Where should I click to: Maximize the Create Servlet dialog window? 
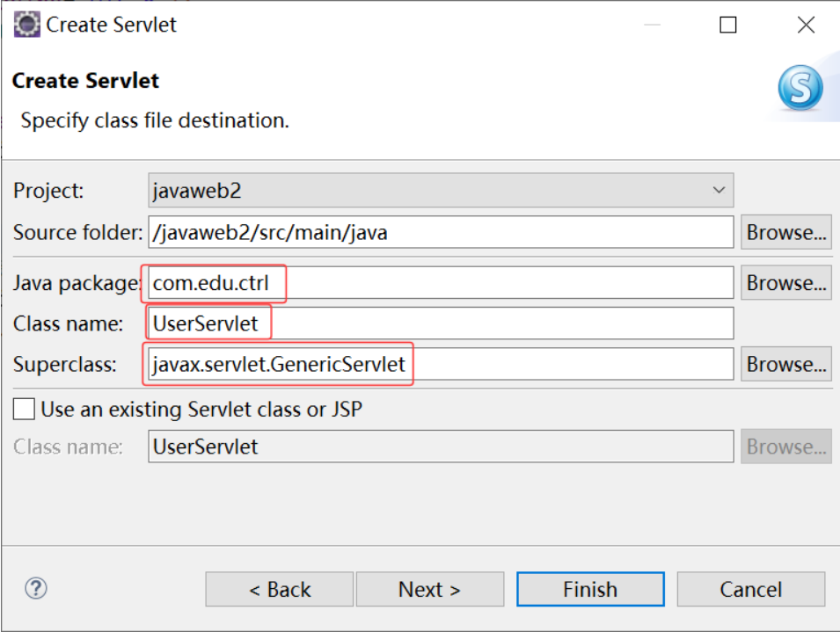point(727,25)
